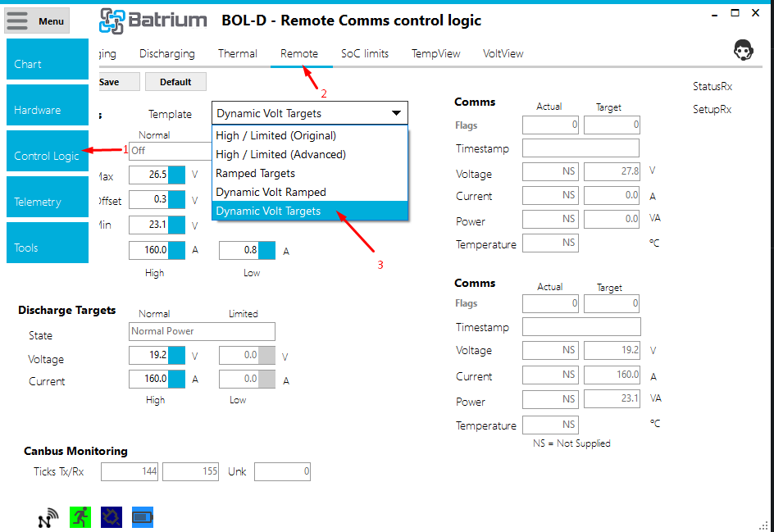Select 'Dynamic Volt Ramped' from list
Image resolution: width=774 pixels, height=532 pixels.
tap(271, 192)
